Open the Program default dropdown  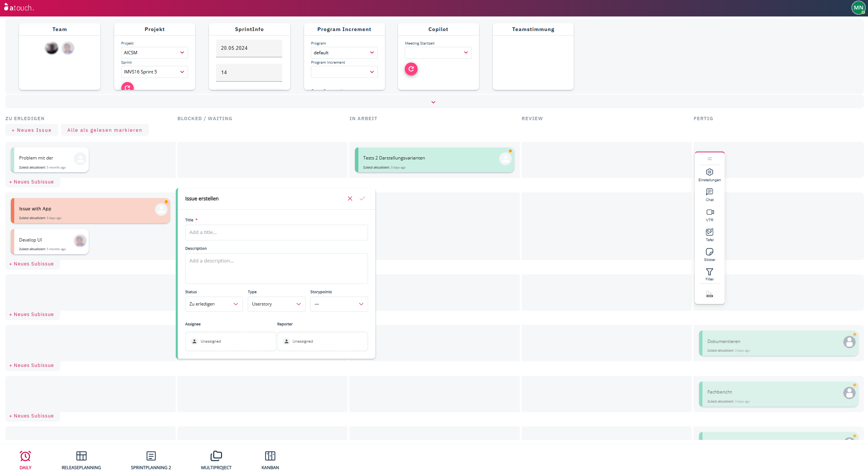344,53
